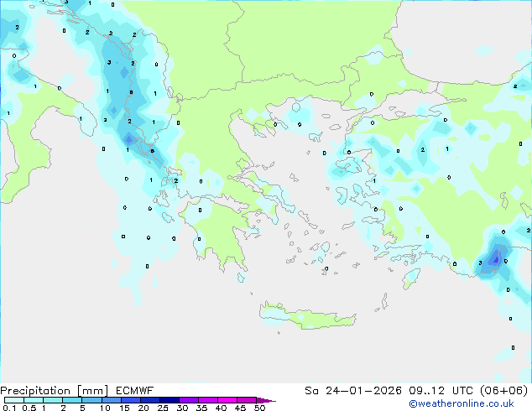This screenshot has height=411, width=532.
Task: Click the "0.5" legend scale value
Action: 29,408
